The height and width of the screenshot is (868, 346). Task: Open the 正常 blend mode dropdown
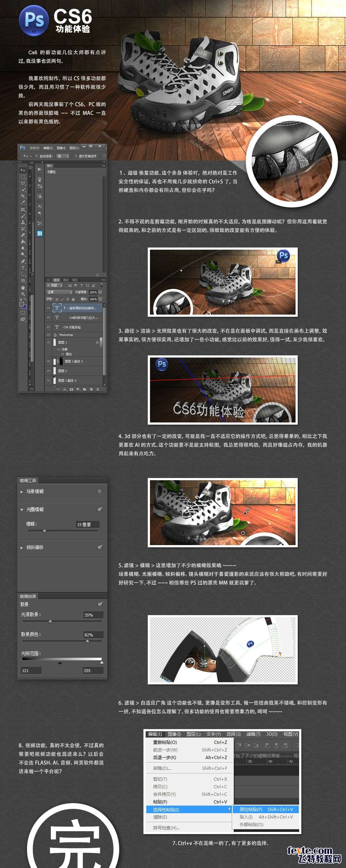click(59, 292)
